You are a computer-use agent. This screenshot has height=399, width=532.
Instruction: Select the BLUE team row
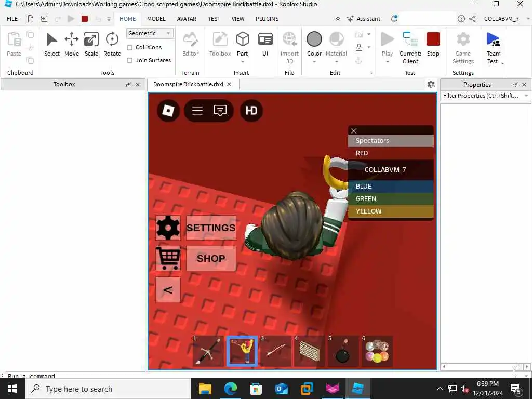[x=391, y=187]
